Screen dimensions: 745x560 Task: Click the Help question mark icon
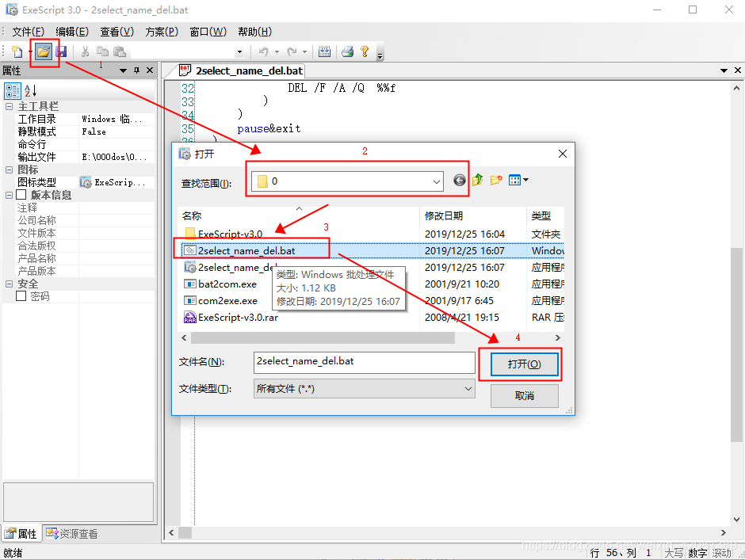(x=365, y=51)
